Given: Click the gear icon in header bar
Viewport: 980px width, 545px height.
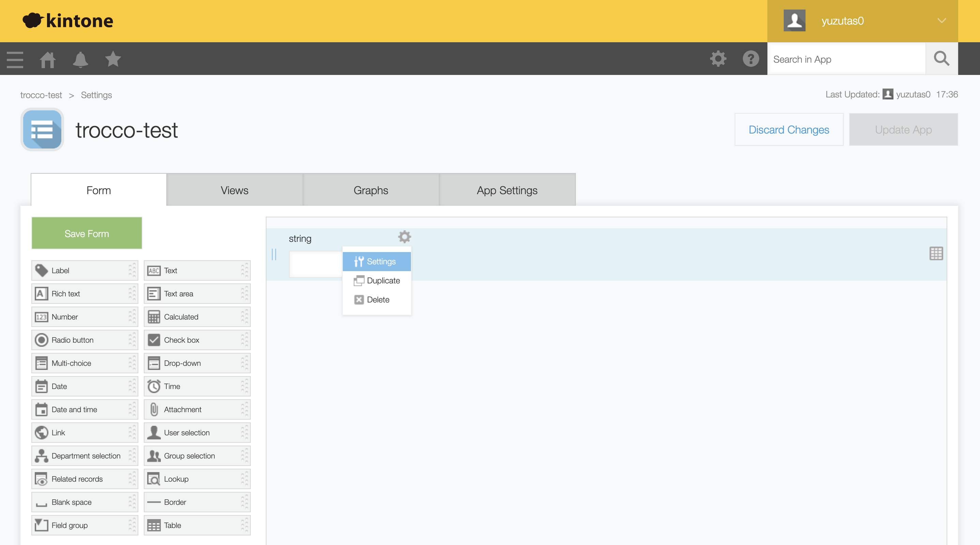Looking at the screenshot, I should pyautogui.click(x=718, y=59).
